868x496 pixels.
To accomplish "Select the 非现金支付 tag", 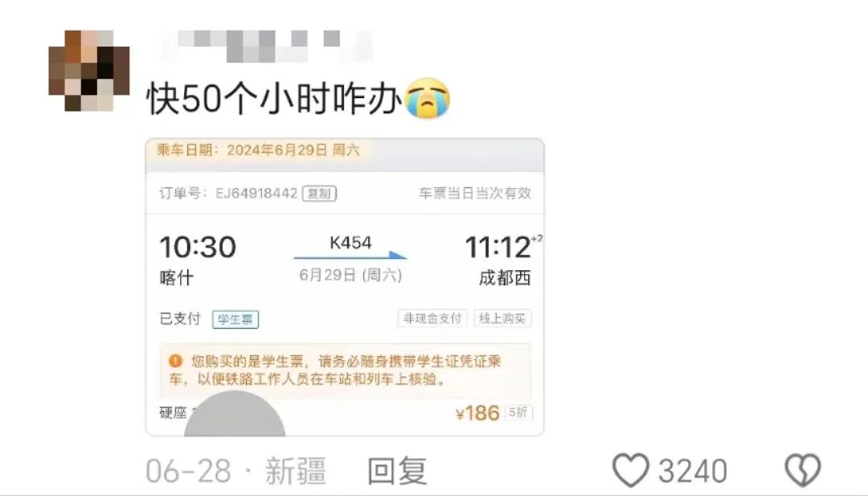I will click(x=432, y=318).
